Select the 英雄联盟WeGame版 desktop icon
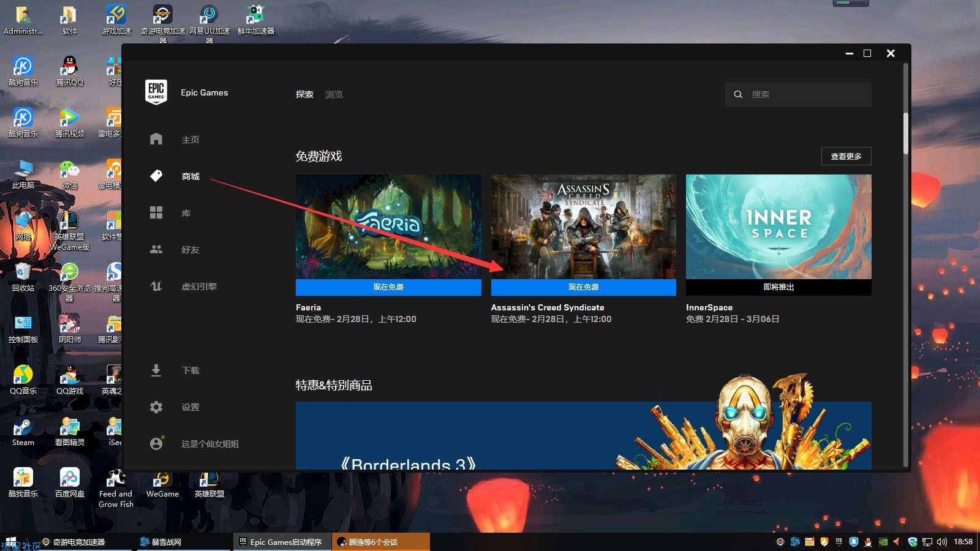The image size is (980, 551). pyautogui.click(x=69, y=231)
